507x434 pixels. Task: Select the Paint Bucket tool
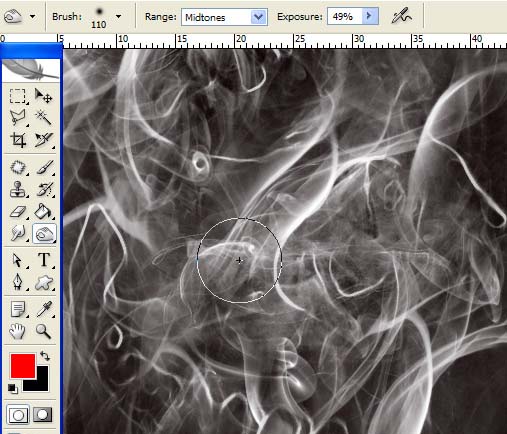coord(43,212)
